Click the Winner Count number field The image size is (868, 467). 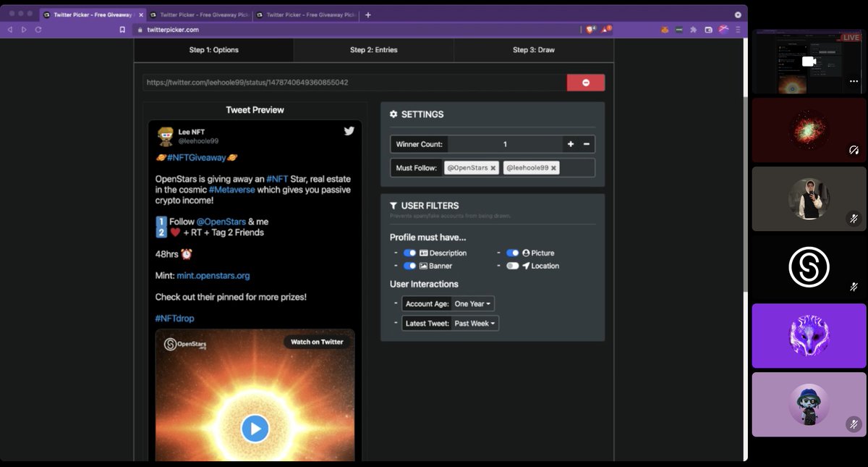[505, 144]
